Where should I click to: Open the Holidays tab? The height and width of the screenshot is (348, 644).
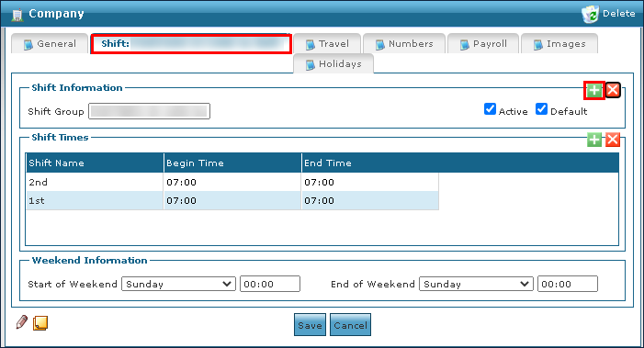click(333, 64)
